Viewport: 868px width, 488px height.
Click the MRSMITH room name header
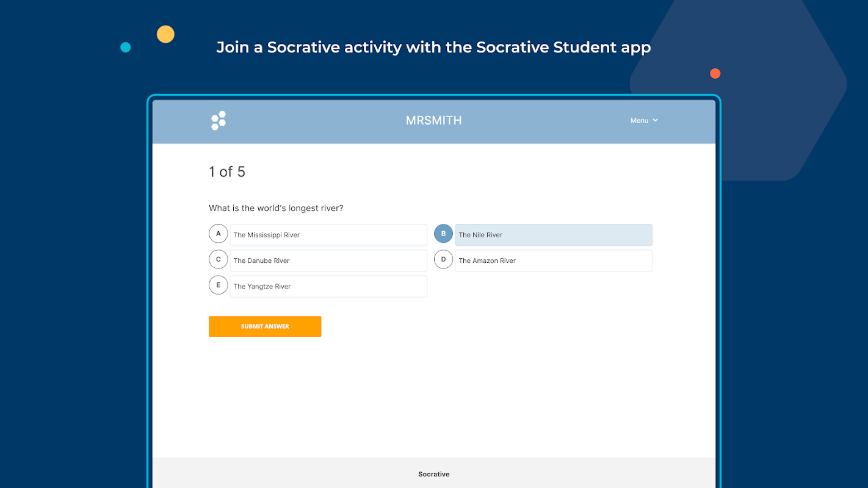(433, 121)
